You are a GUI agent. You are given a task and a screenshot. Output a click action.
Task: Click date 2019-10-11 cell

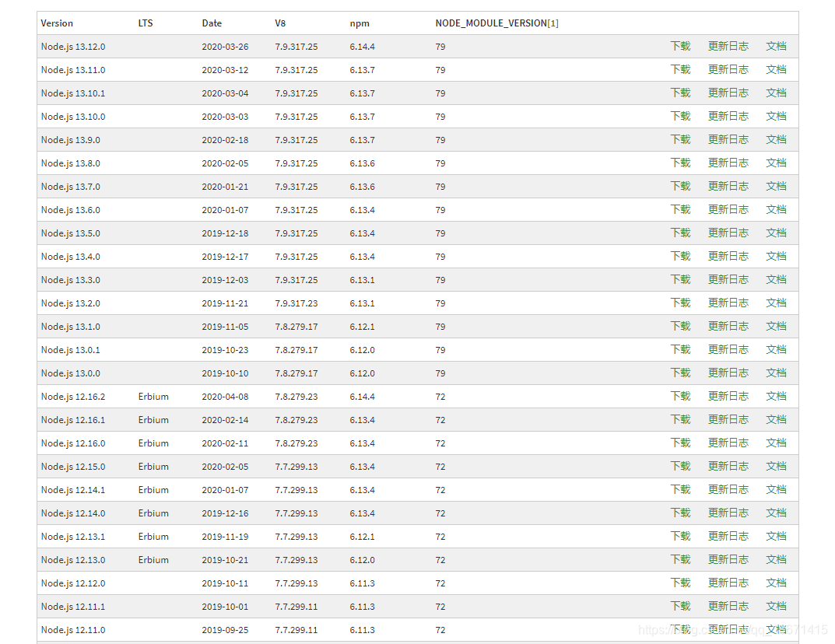[x=225, y=583]
